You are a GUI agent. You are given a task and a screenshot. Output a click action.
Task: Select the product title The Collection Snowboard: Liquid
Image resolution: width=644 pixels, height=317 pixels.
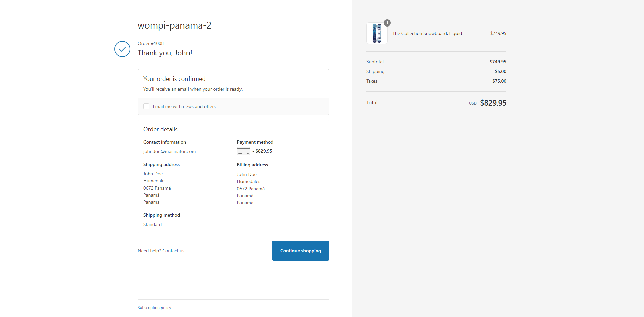coord(427,33)
